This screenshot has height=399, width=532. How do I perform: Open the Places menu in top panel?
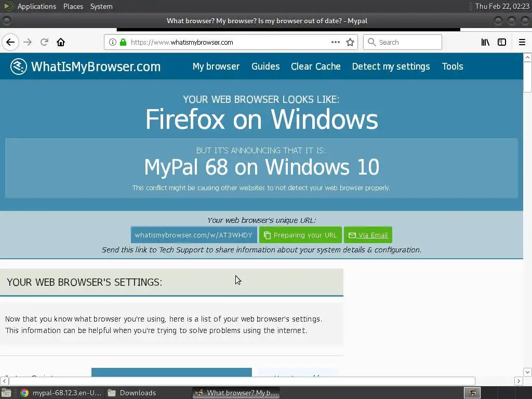[73, 6]
